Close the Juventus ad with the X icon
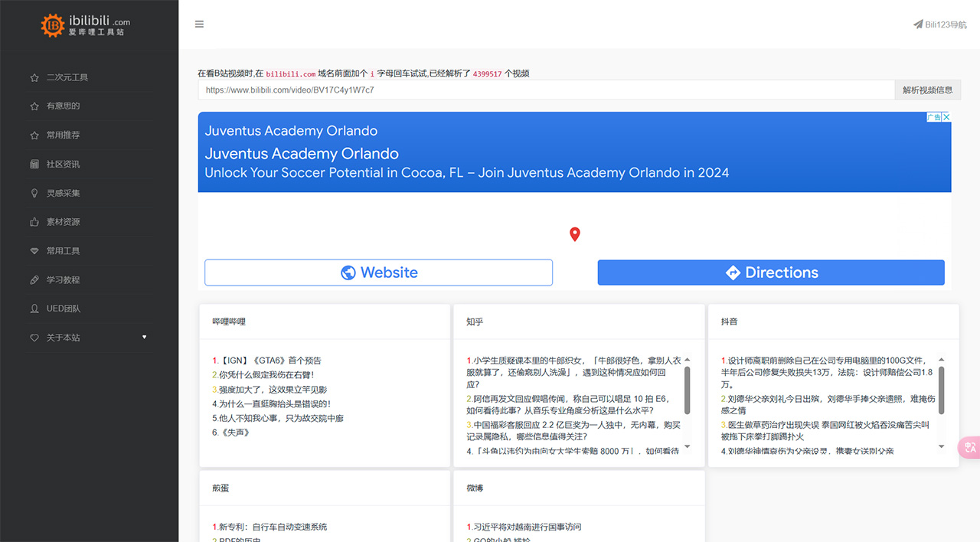 [946, 117]
